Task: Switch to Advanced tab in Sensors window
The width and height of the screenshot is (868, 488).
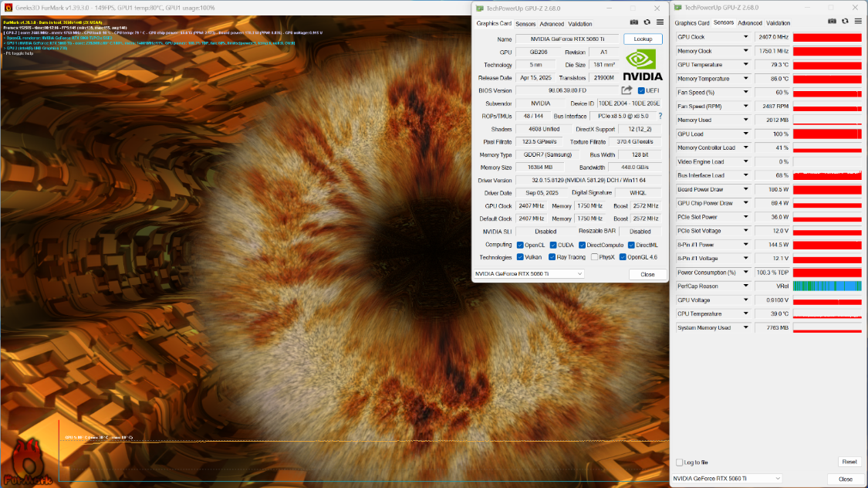Action: coord(750,23)
